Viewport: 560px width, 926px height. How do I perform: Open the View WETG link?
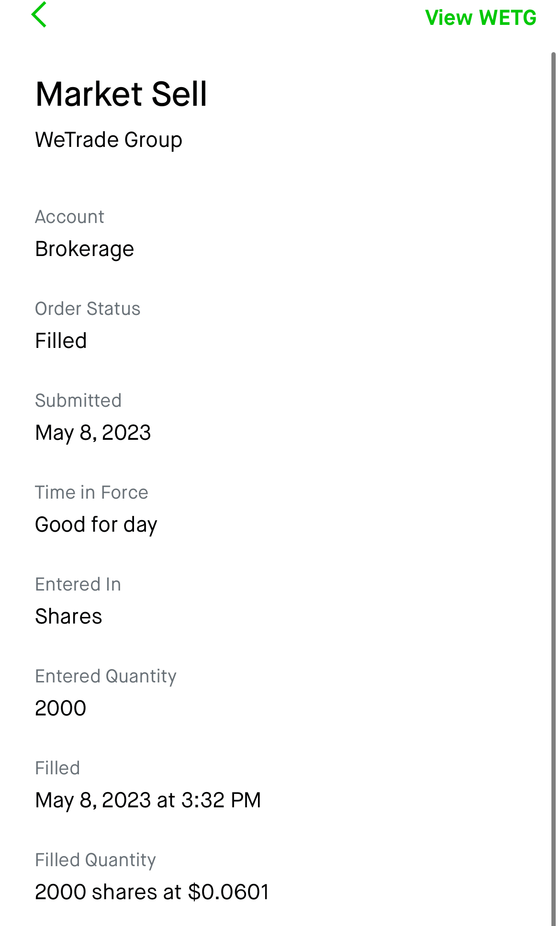[481, 18]
